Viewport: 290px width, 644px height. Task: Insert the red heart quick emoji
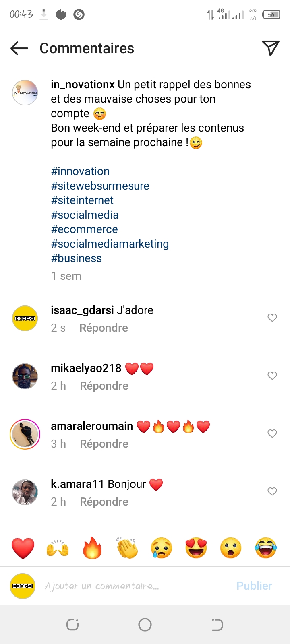[23, 548]
